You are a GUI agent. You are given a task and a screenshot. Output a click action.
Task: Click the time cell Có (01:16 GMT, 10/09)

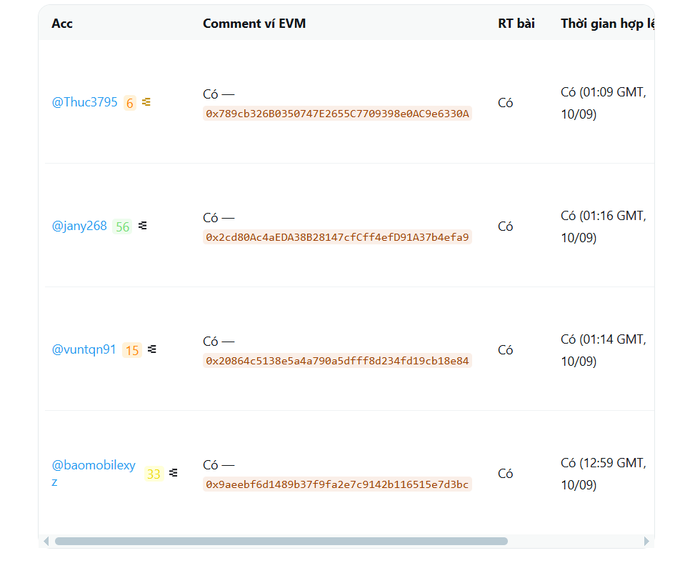pyautogui.click(x=603, y=227)
